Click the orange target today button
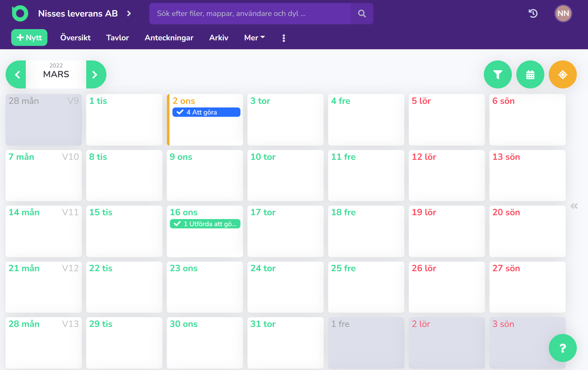The height and width of the screenshot is (370, 588). click(563, 74)
